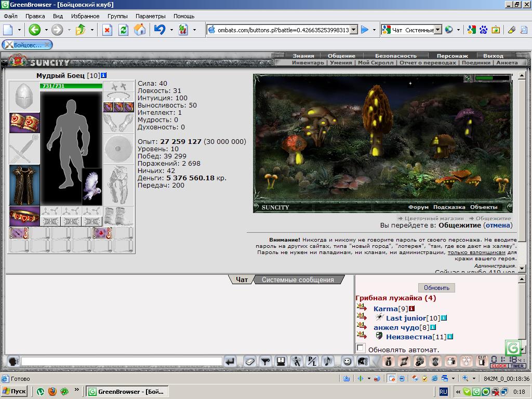
Task: Toggle the CLOCK mode button
Action: click(x=499, y=366)
